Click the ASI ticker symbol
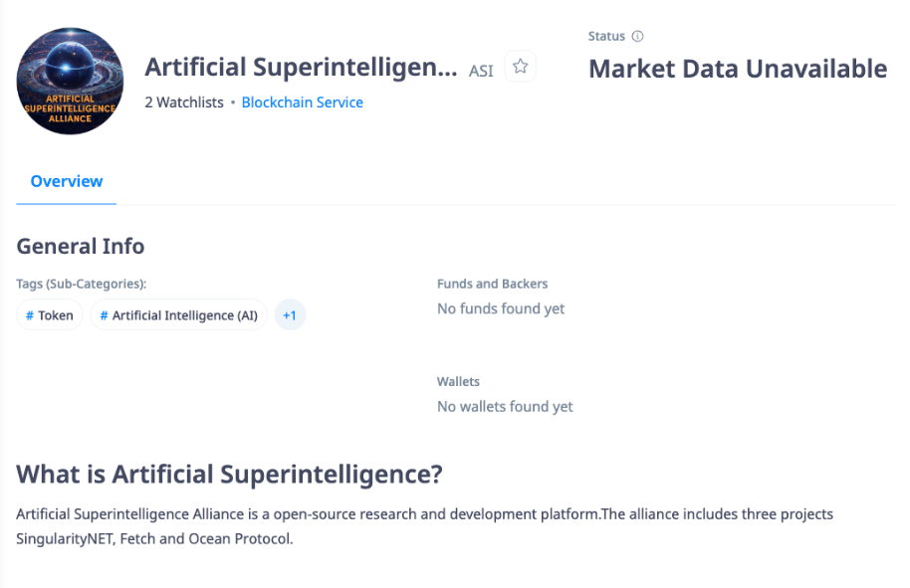The width and height of the screenshot is (910, 588). pyautogui.click(x=481, y=71)
